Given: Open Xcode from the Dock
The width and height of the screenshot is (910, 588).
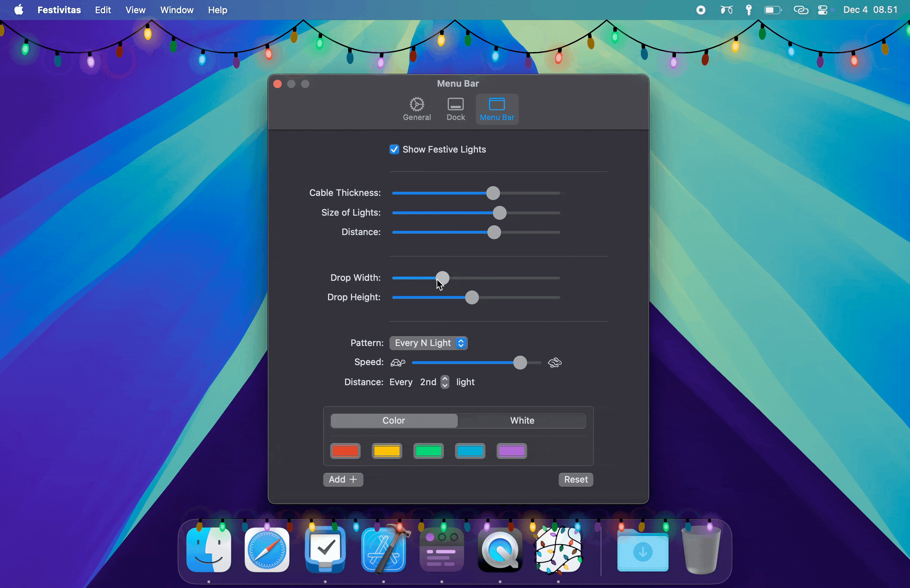Looking at the screenshot, I should 384,550.
